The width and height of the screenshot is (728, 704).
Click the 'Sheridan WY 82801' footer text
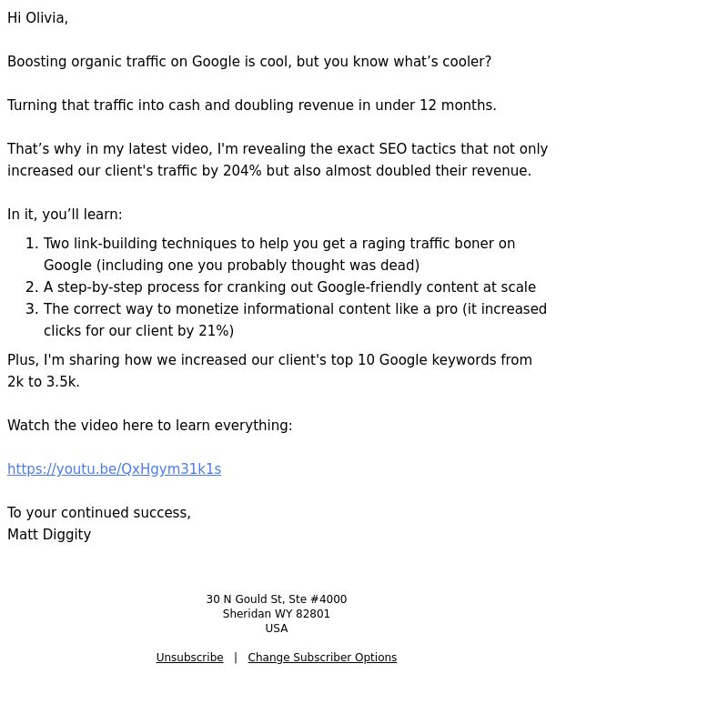pos(277,614)
